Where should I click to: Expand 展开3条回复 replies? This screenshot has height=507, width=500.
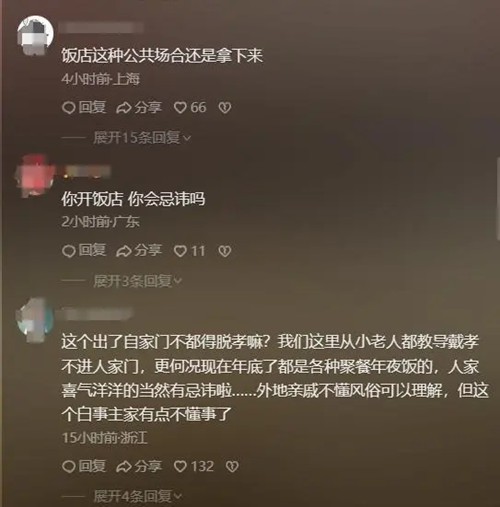[138, 281]
